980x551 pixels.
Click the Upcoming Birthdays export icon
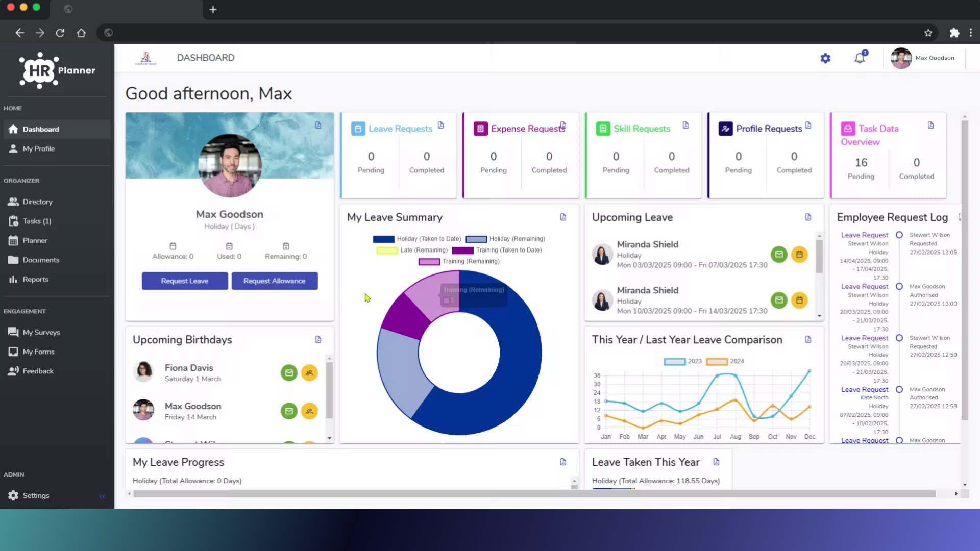click(318, 339)
